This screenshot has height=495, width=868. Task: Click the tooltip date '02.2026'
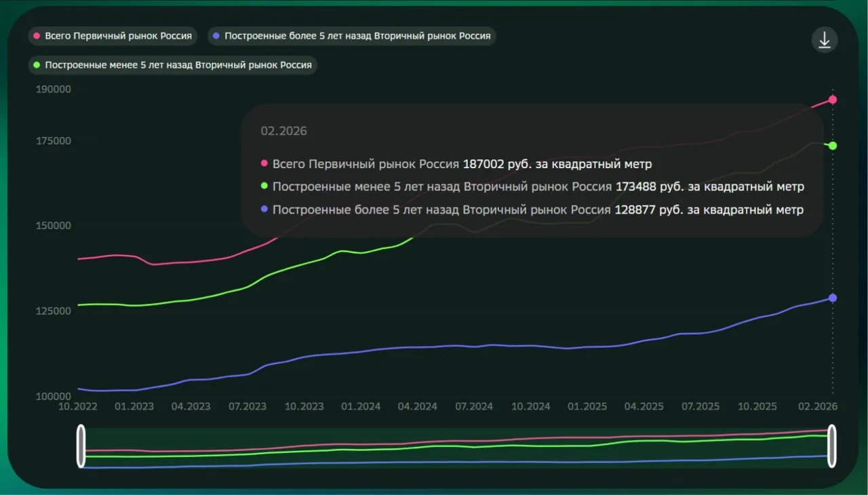pos(283,131)
